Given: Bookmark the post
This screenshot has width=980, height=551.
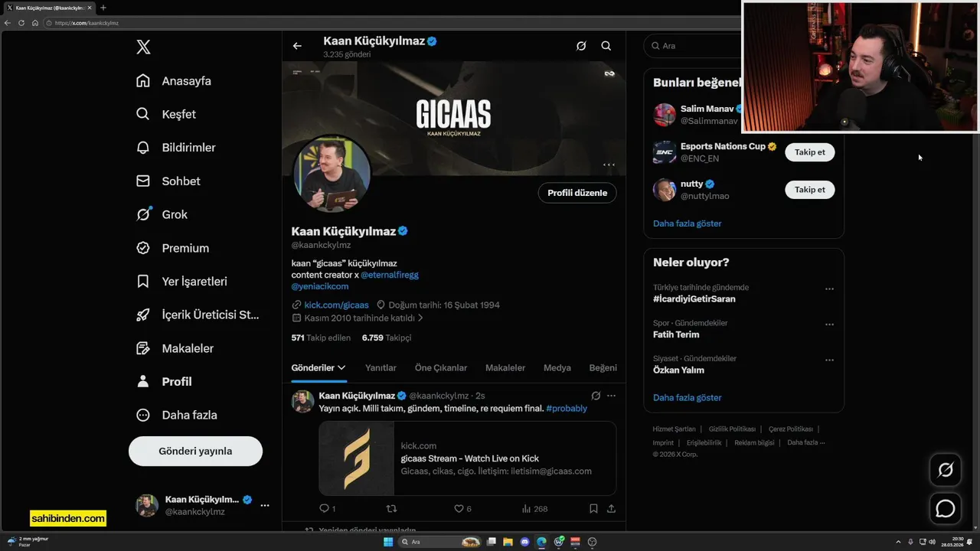Looking at the screenshot, I should (x=593, y=508).
